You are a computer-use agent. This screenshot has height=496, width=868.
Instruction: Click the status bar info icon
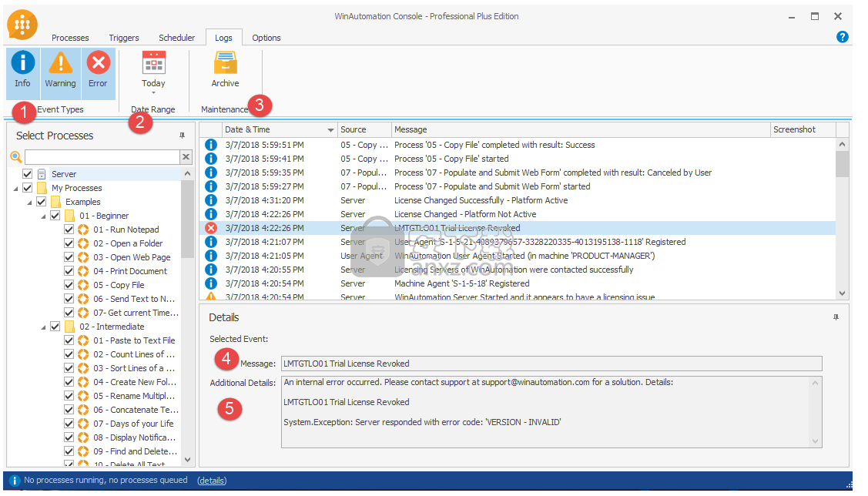coord(15,481)
